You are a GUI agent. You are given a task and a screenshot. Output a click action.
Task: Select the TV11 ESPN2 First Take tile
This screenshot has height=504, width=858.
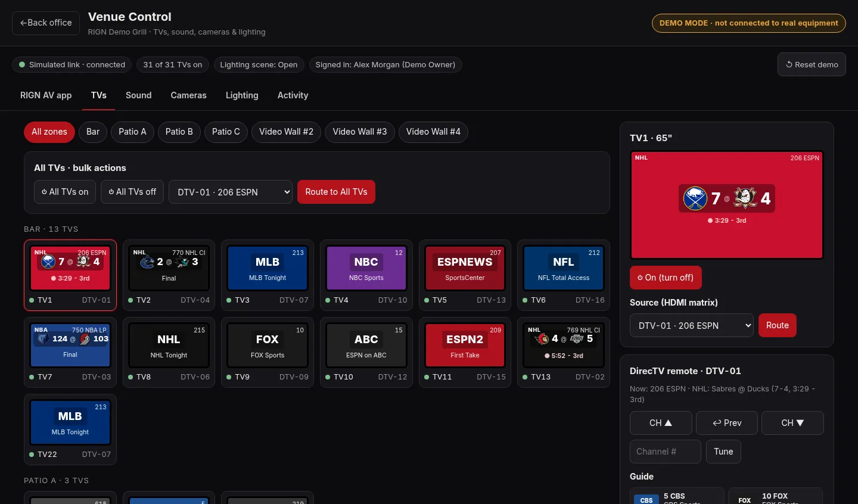pos(465,353)
